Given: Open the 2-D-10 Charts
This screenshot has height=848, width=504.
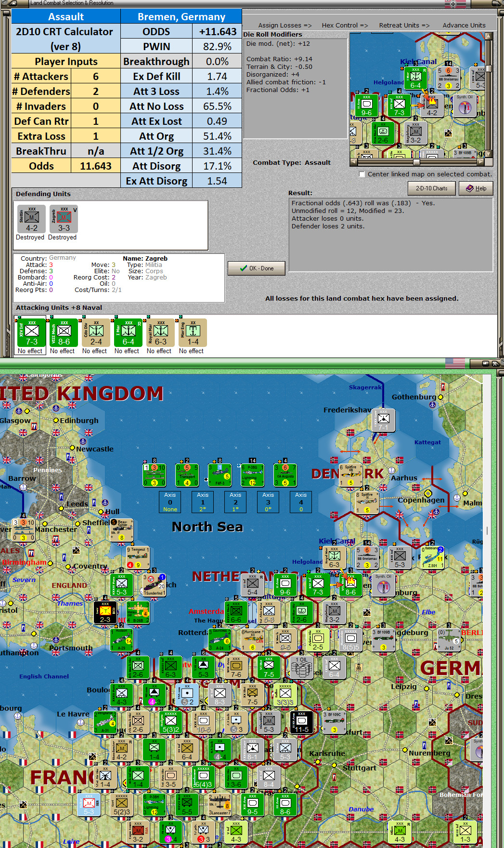Looking at the screenshot, I should [432, 188].
